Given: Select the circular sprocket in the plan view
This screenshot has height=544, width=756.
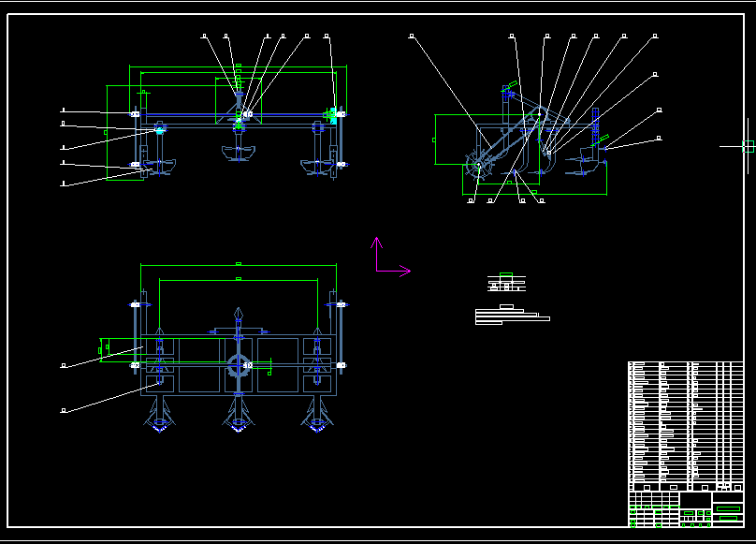Looking at the screenshot, I should click(x=239, y=365).
